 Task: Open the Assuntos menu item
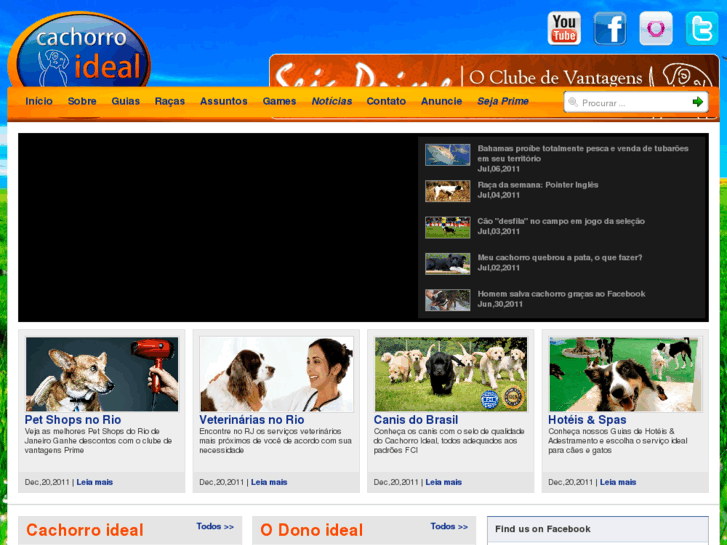click(x=223, y=101)
